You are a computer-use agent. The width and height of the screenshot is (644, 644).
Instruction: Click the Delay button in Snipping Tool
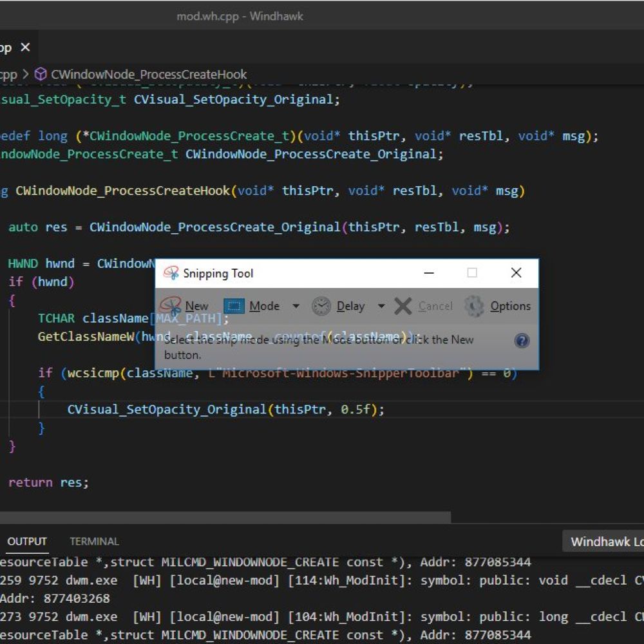[339, 306]
